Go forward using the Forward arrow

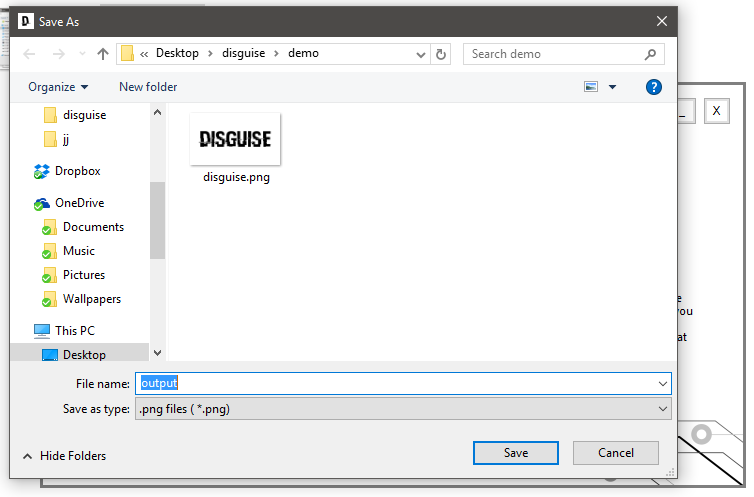(x=58, y=54)
